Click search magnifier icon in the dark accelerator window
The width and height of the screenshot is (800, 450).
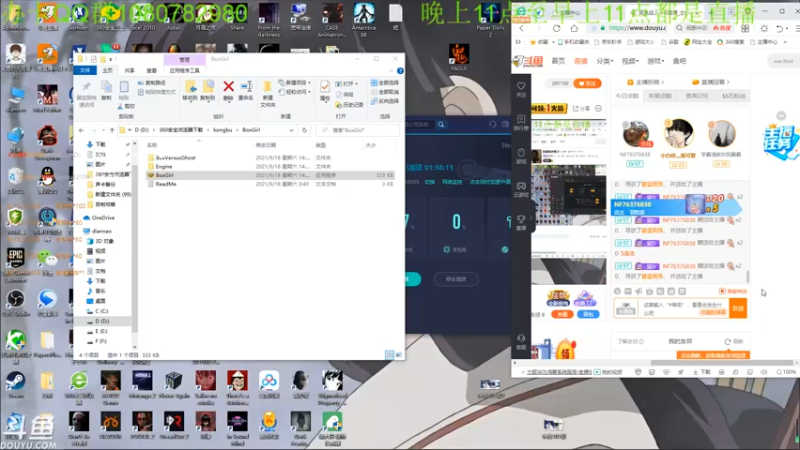441,124
